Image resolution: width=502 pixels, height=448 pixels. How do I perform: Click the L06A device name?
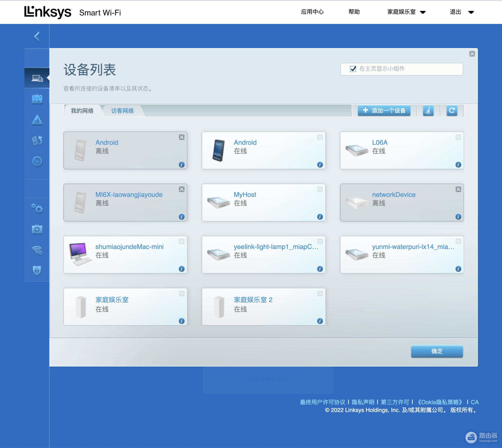coord(380,143)
